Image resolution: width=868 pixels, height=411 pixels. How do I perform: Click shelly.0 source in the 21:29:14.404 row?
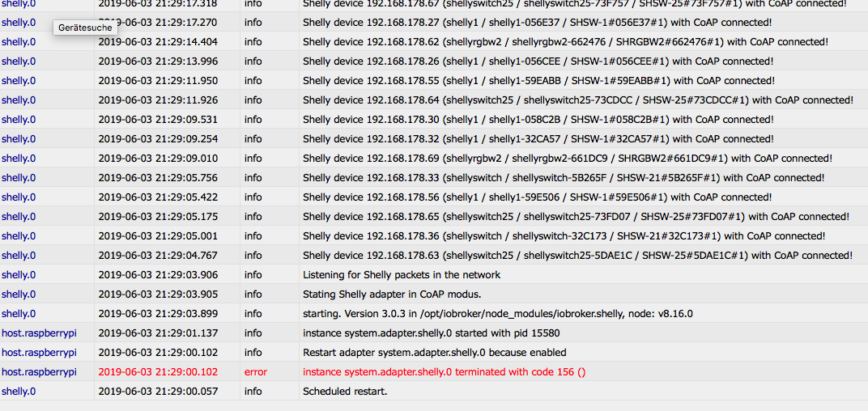(x=19, y=41)
